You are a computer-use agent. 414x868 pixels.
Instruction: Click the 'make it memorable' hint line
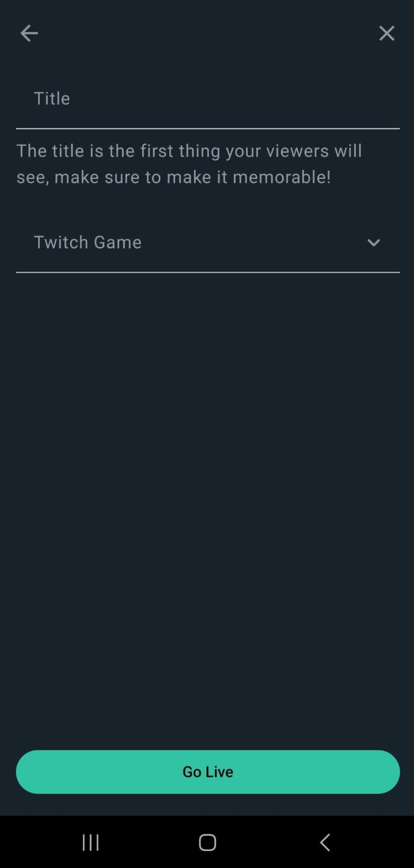(174, 177)
